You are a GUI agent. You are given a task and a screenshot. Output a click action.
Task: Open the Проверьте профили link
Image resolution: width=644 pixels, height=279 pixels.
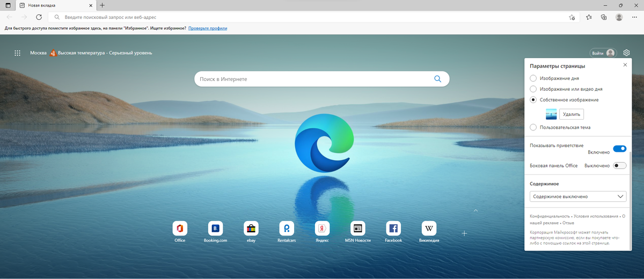pos(208,28)
